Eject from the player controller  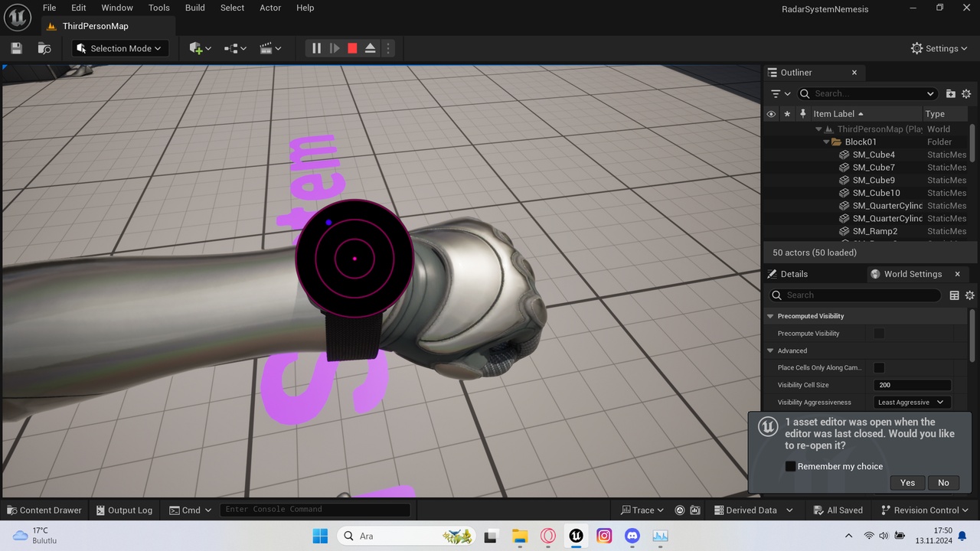tap(370, 48)
